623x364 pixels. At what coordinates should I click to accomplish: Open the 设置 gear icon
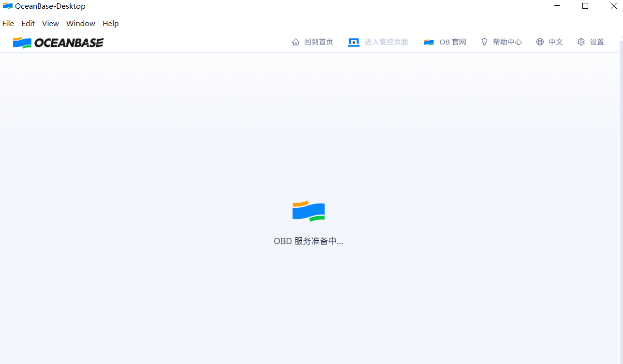pyautogui.click(x=581, y=42)
